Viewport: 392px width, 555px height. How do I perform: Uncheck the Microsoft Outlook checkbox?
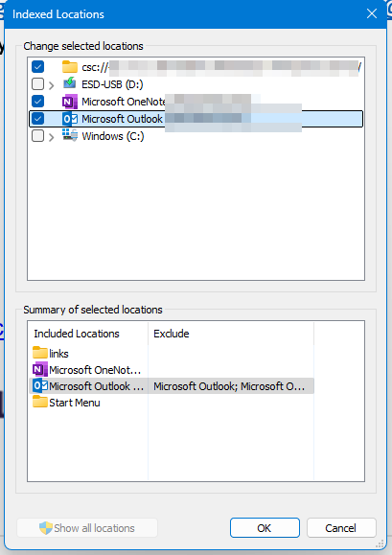click(37, 119)
